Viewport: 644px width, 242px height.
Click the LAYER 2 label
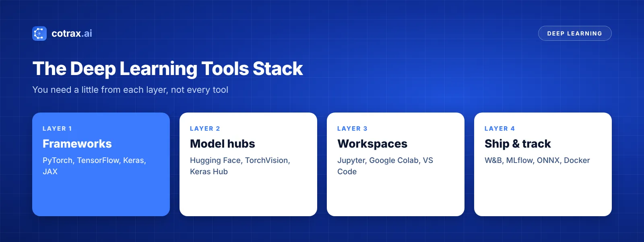(x=205, y=129)
